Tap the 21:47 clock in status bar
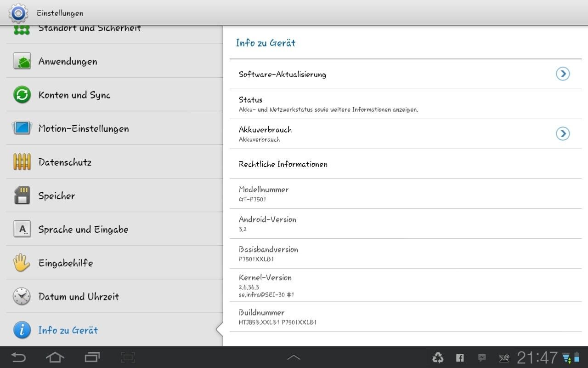This screenshot has width=588, height=368. click(537, 357)
